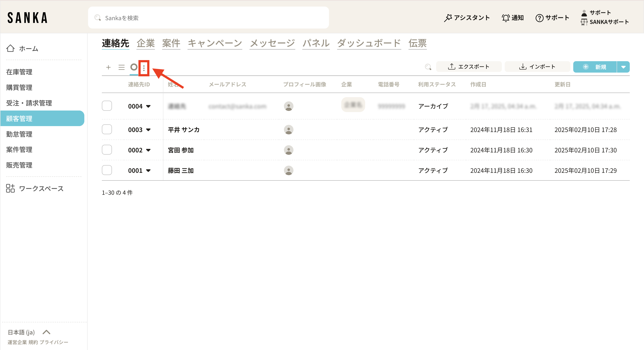
Task: Tick the checkbox for contact 0001
Action: coord(107,170)
